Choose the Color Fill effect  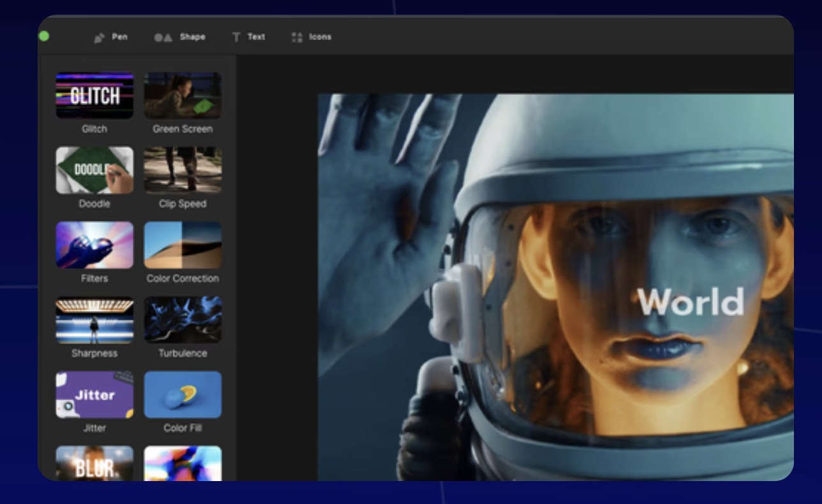(182, 395)
